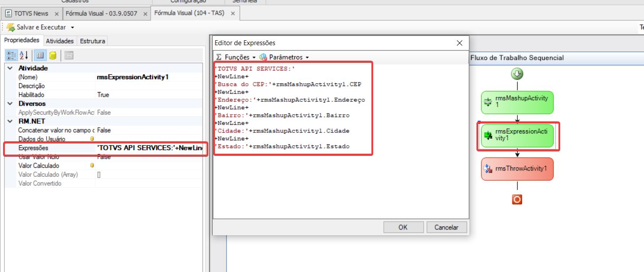The image size is (644, 272).
Task: Click the Dados do Usuário binding icon
Action: coord(92,139)
